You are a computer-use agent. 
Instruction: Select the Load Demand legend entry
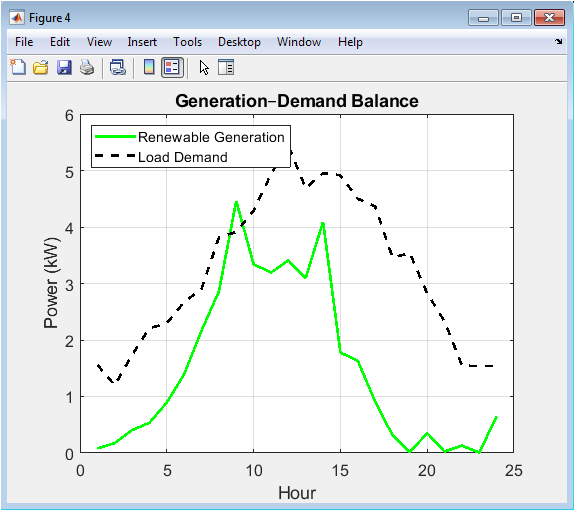[x=183, y=157]
